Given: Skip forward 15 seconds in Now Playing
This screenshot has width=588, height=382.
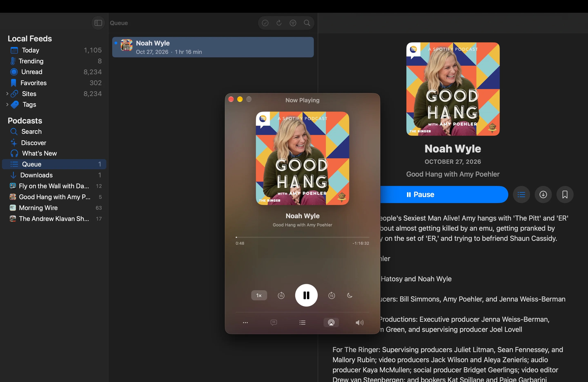Looking at the screenshot, I should (332, 295).
